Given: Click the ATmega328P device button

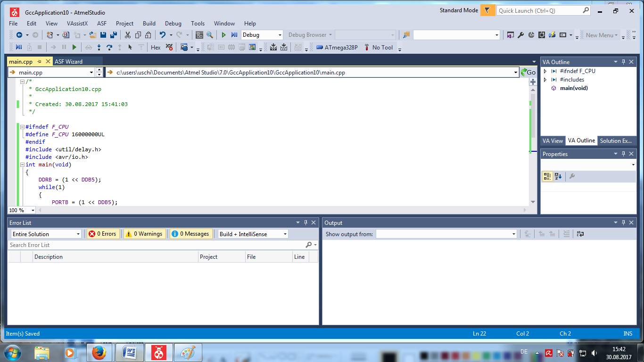Looking at the screenshot, I should click(338, 47).
